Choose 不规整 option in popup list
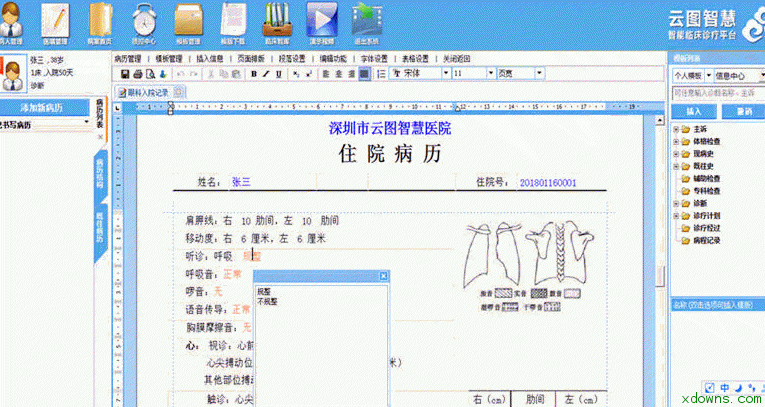The width and height of the screenshot is (765, 407). (267, 302)
